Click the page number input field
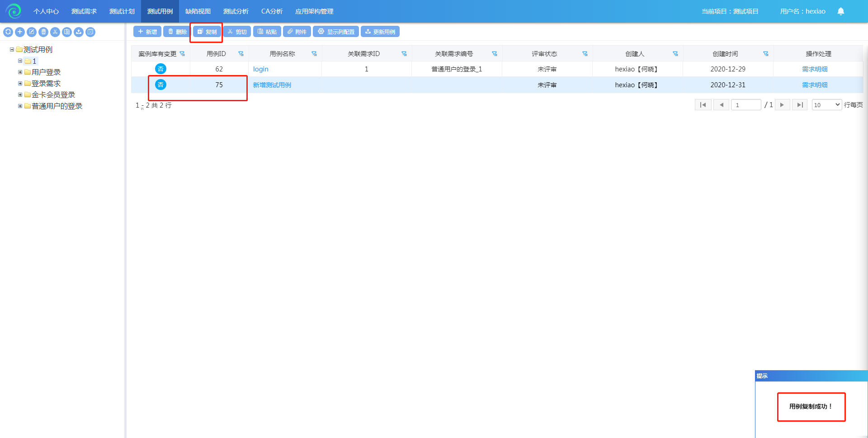The width and height of the screenshot is (868, 438). (746, 105)
